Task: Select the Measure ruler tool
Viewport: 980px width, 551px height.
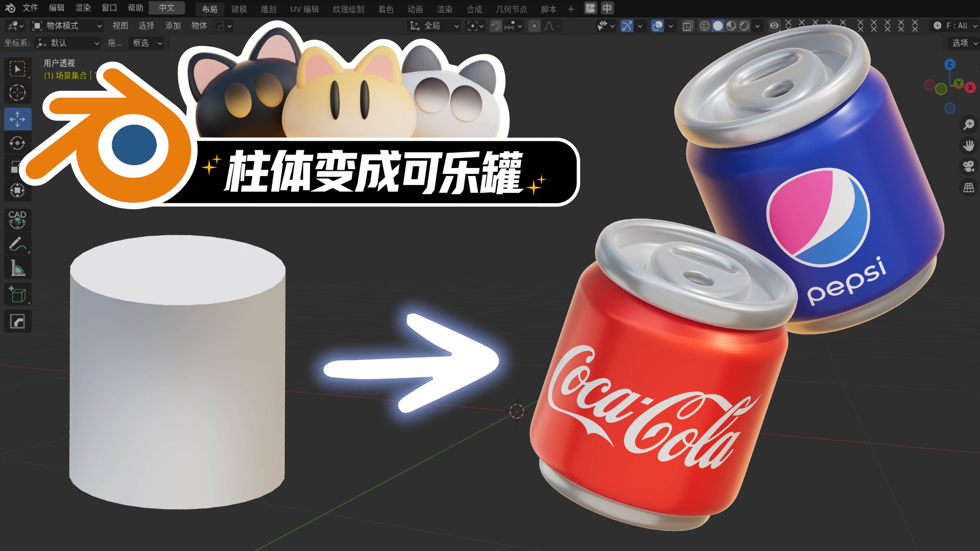Action: point(17,267)
